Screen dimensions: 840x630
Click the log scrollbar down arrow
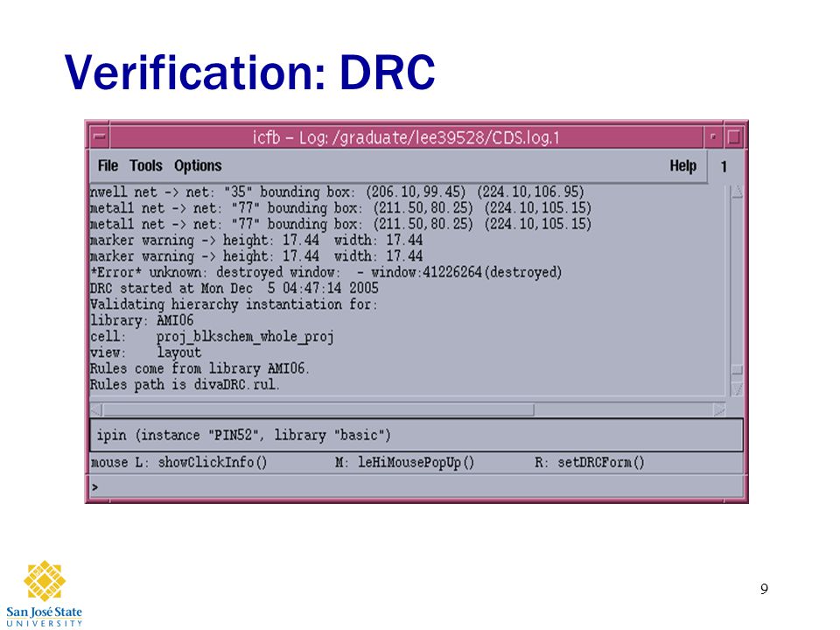click(x=737, y=388)
